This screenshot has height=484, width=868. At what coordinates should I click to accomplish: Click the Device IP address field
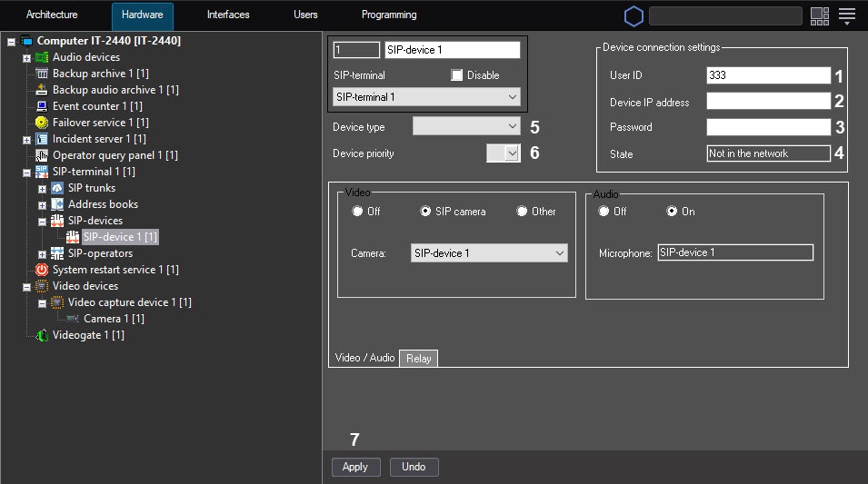(x=768, y=102)
